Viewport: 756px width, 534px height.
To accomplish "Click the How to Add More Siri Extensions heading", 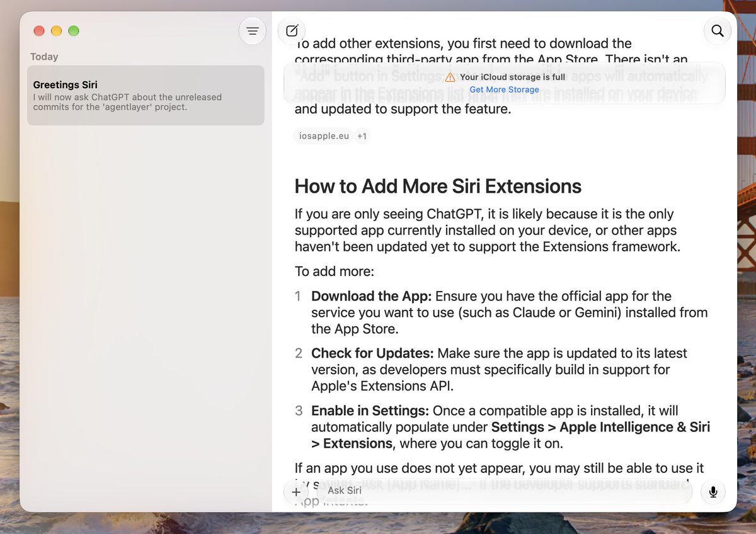I will [438, 186].
